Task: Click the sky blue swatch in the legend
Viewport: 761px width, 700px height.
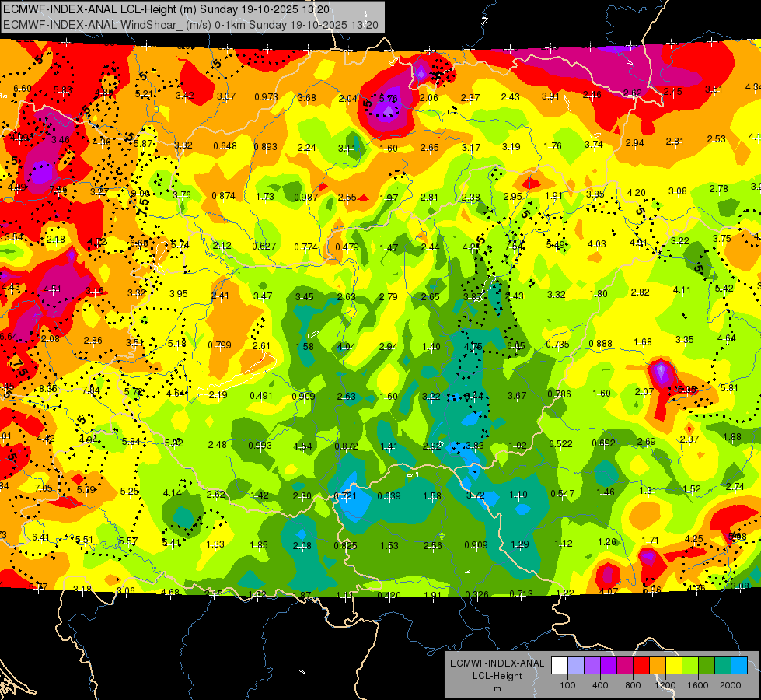Action: coord(738,665)
